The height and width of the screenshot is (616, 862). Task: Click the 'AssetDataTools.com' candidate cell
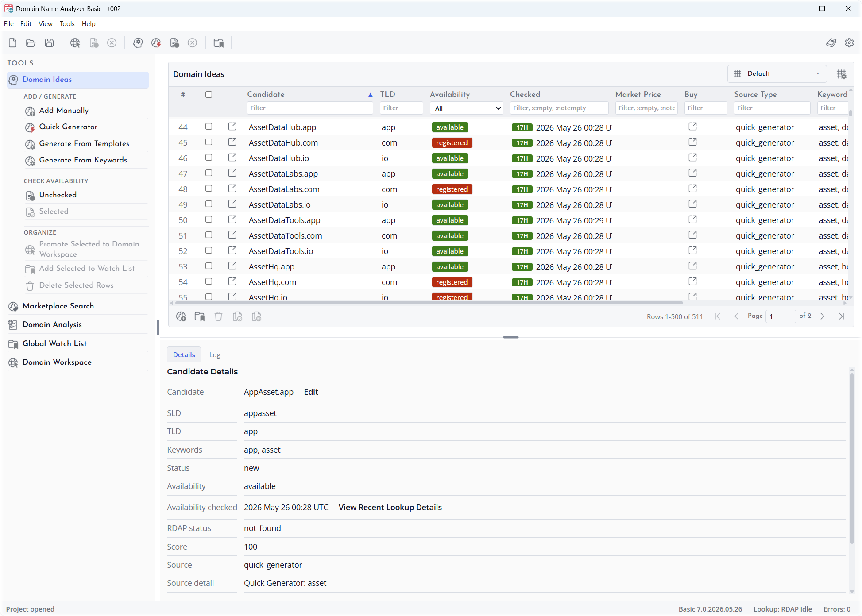pos(286,236)
